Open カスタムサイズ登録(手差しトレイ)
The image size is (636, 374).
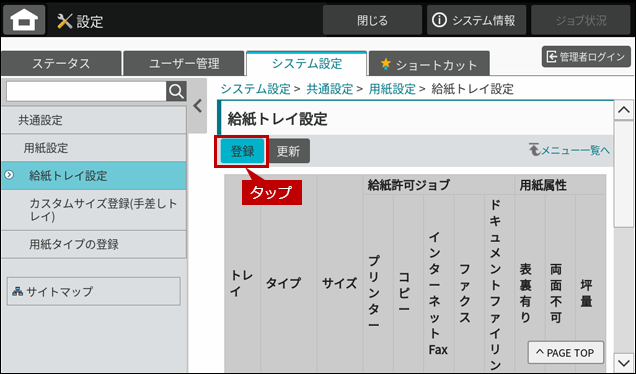tap(94, 210)
